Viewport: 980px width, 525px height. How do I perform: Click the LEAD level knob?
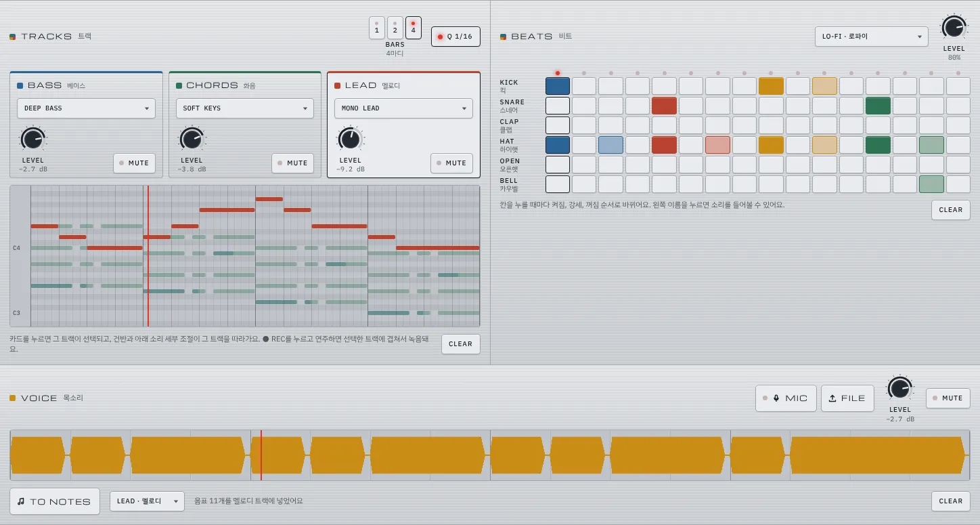350,139
